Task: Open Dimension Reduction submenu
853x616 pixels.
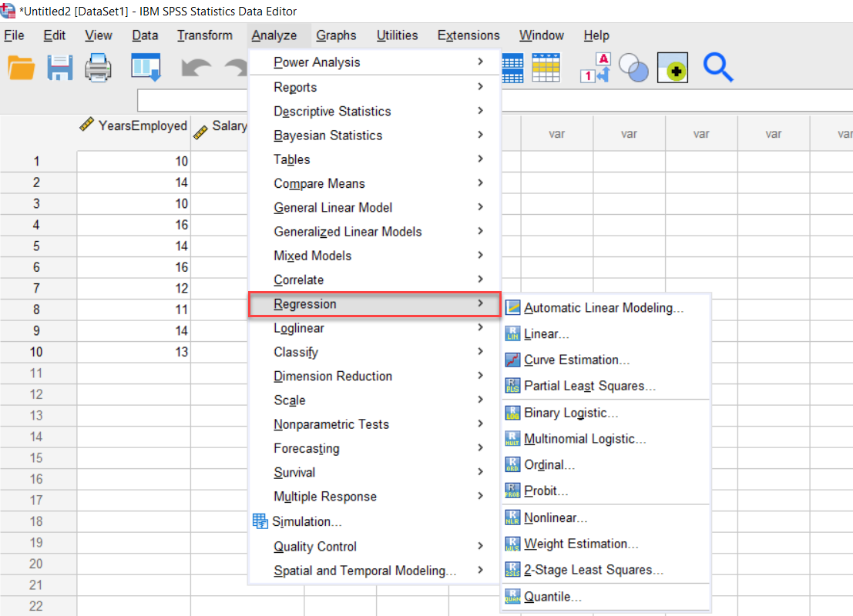Action: [374, 377]
